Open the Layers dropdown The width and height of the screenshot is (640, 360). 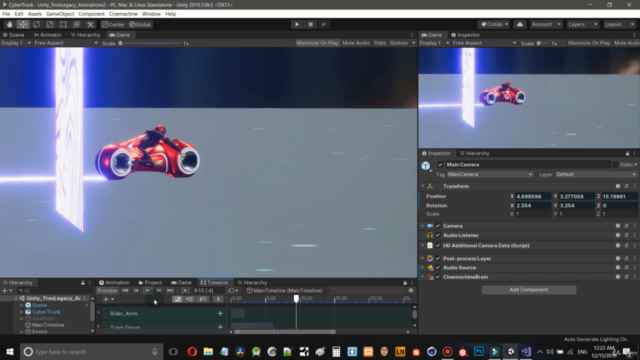coord(582,24)
